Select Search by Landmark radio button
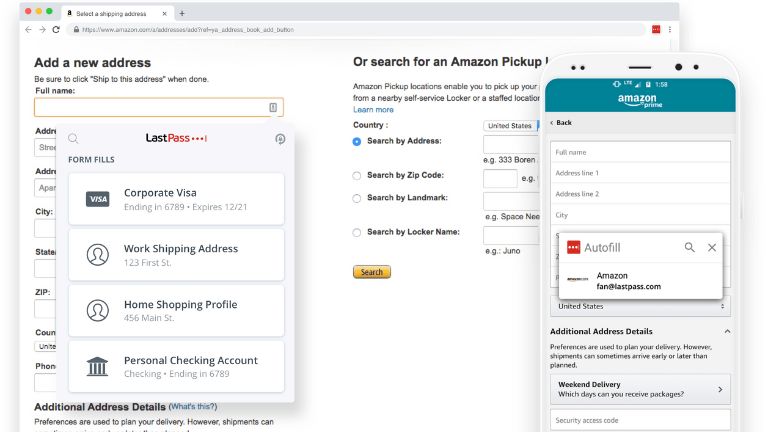The image size is (768, 432). (357, 198)
